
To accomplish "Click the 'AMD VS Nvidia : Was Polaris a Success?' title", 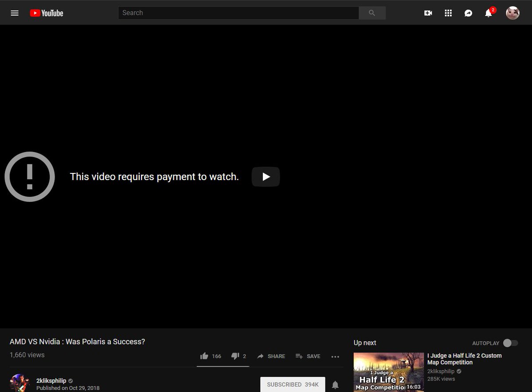I will [x=78, y=341].
